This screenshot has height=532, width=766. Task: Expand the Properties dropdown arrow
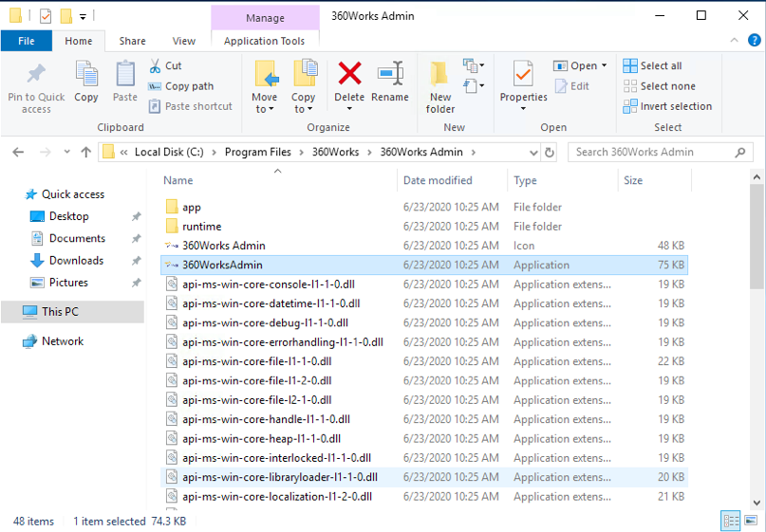coord(523,108)
